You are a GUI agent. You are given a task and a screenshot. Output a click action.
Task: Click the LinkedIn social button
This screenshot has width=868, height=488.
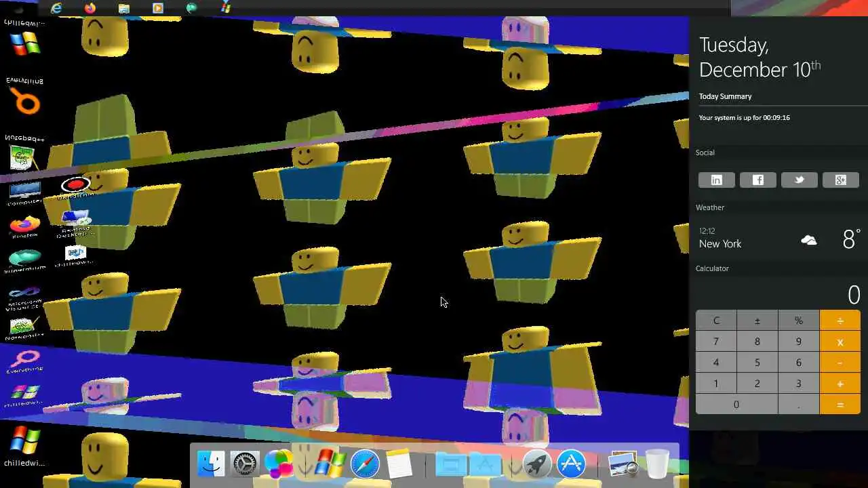click(716, 180)
